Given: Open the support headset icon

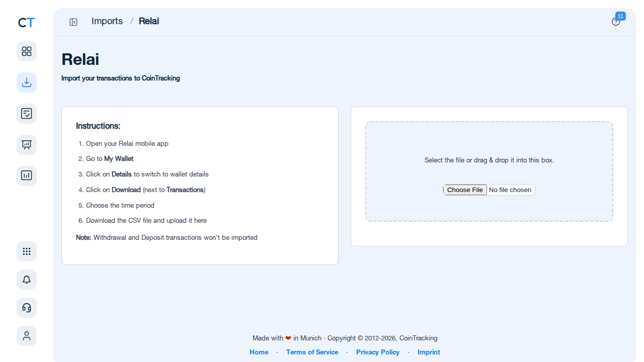Looking at the screenshot, I should point(27,308).
